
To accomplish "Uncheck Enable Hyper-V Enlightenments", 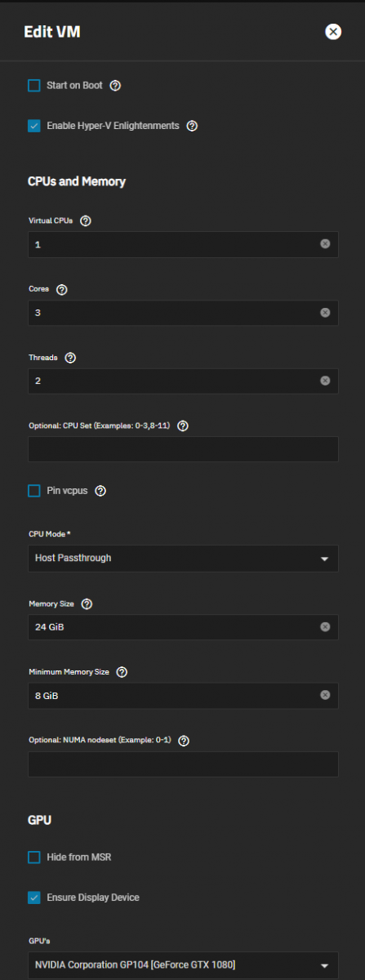I will (x=34, y=126).
